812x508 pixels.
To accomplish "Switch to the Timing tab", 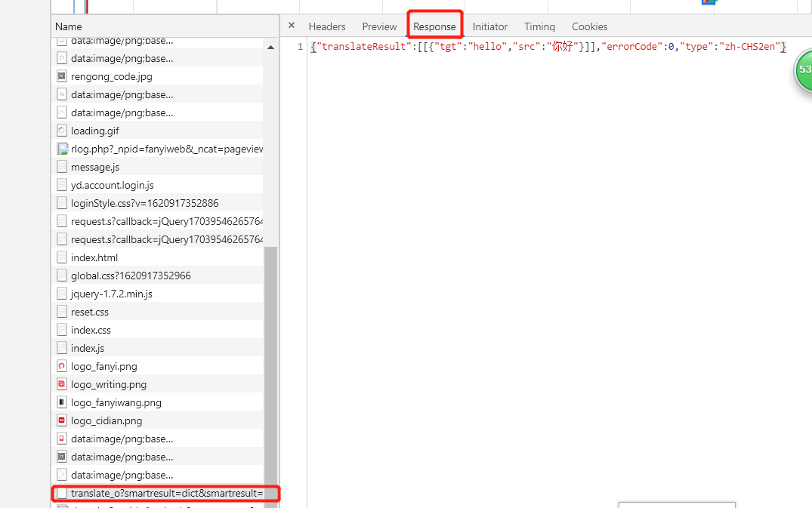I will (539, 26).
